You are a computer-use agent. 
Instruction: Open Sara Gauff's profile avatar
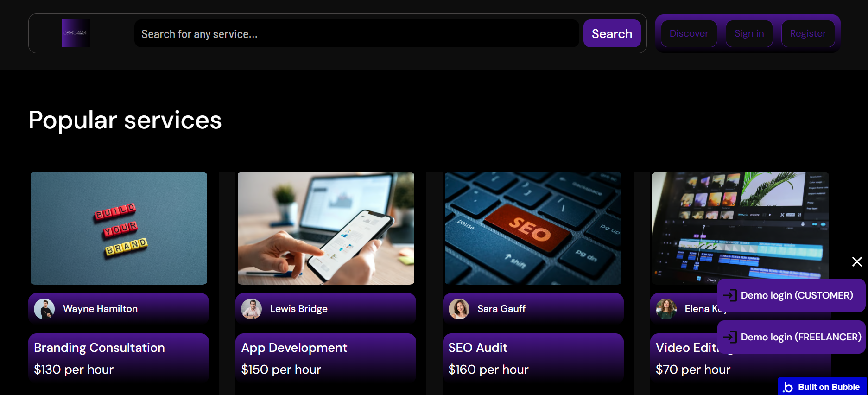459,309
